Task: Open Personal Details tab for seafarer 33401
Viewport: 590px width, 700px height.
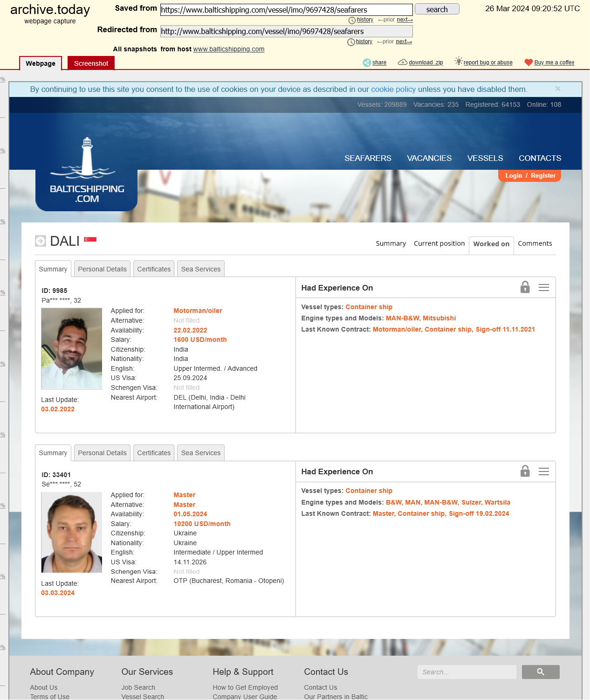Action: click(102, 452)
